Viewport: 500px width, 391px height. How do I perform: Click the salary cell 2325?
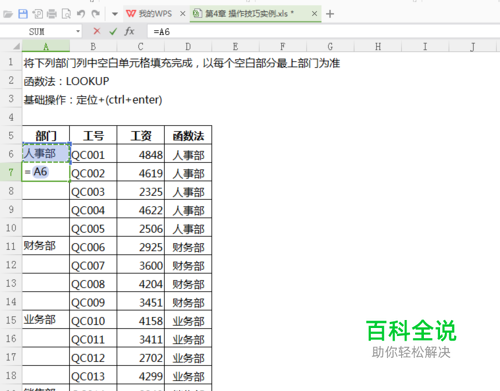pyautogui.click(x=141, y=191)
